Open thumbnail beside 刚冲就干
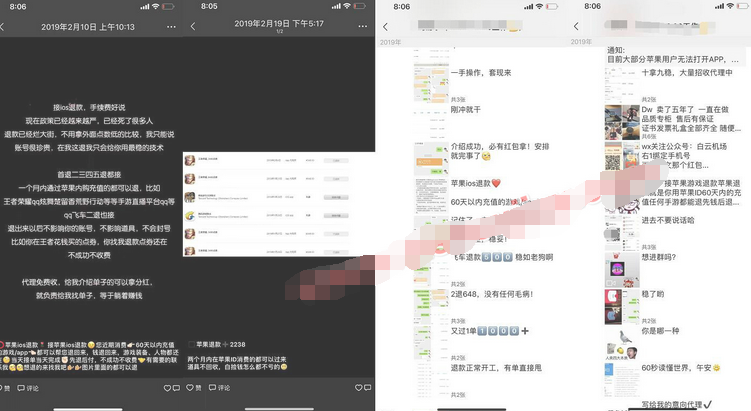The height and width of the screenshot is (411, 751). point(431,122)
